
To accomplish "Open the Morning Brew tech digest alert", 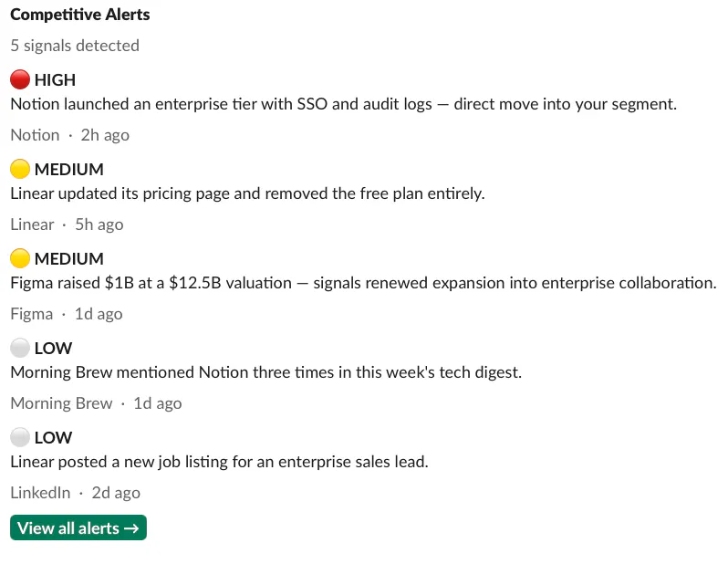I will pyautogui.click(x=266, y=372).
